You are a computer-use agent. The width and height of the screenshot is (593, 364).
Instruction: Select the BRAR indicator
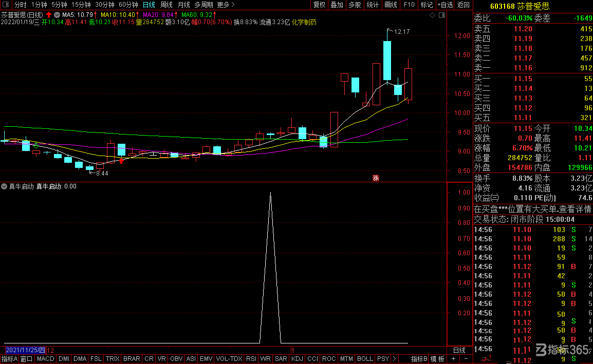click(132, 359)
